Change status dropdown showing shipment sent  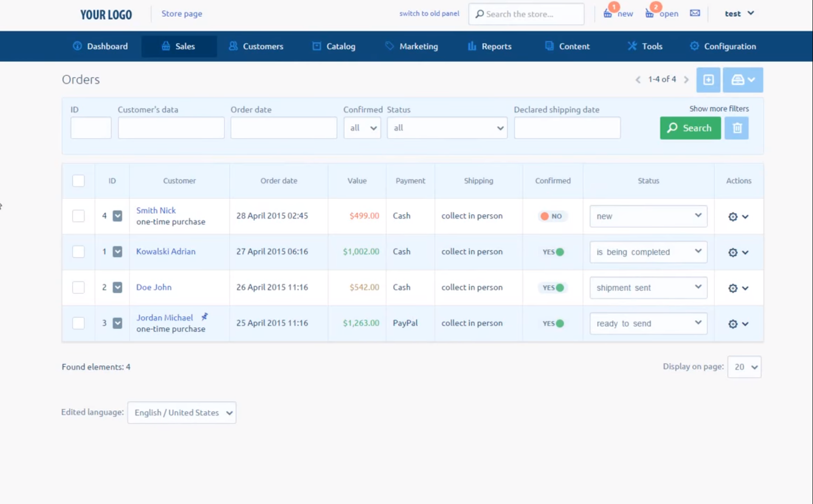tap(648, 288)
